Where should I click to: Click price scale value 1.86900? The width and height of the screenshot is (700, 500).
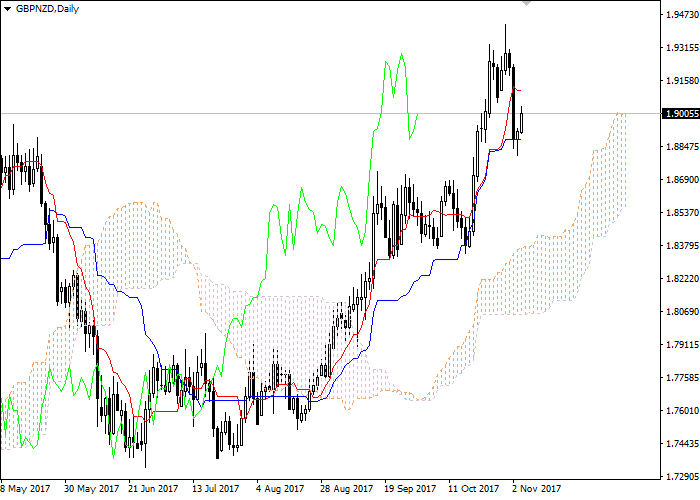click(682, 179)
